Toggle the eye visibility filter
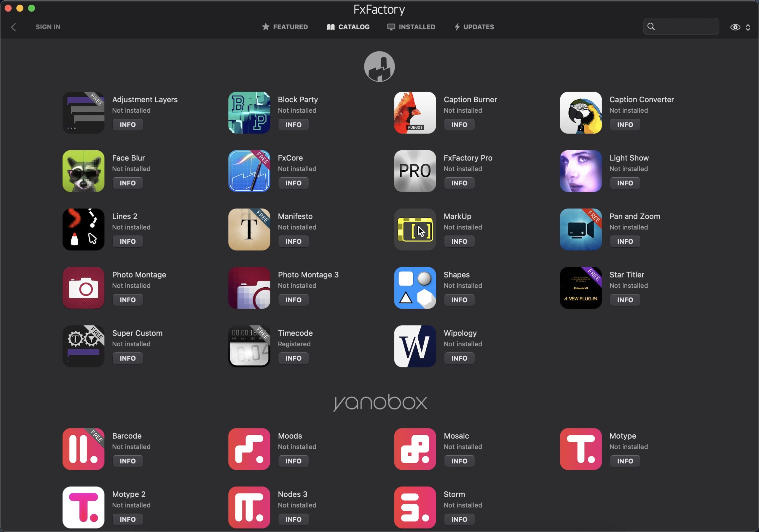This screenshot has height=532, width=759. coord(735,27)
